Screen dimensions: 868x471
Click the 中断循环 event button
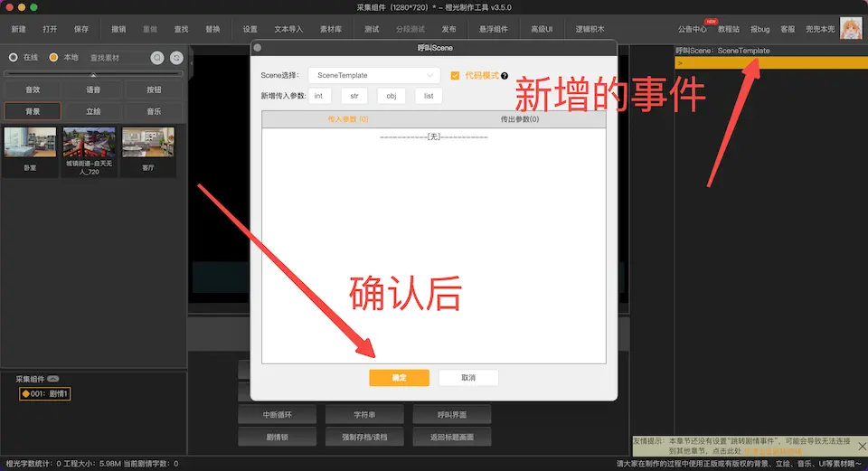click(x=277, y=415)
